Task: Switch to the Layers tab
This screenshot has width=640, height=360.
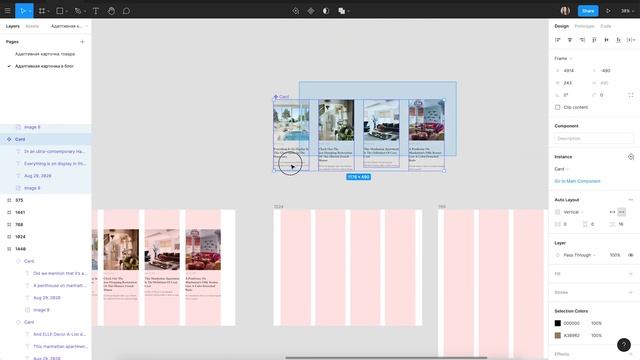Action: (13, 26)
